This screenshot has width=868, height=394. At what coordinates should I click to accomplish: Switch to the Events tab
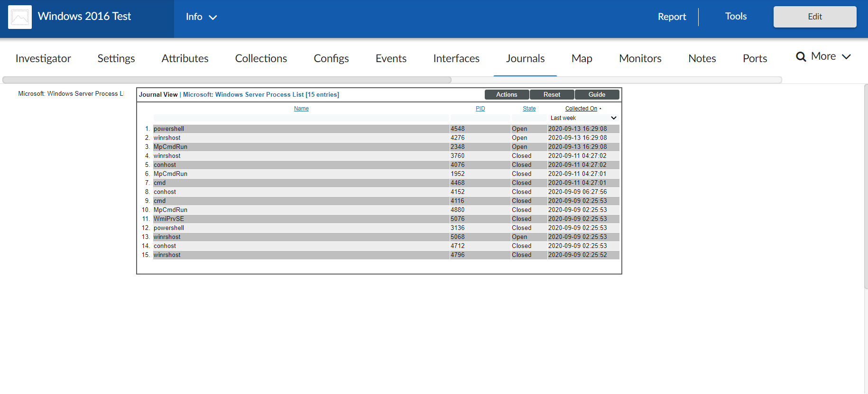pyautogui.click(x=391, y=58)
